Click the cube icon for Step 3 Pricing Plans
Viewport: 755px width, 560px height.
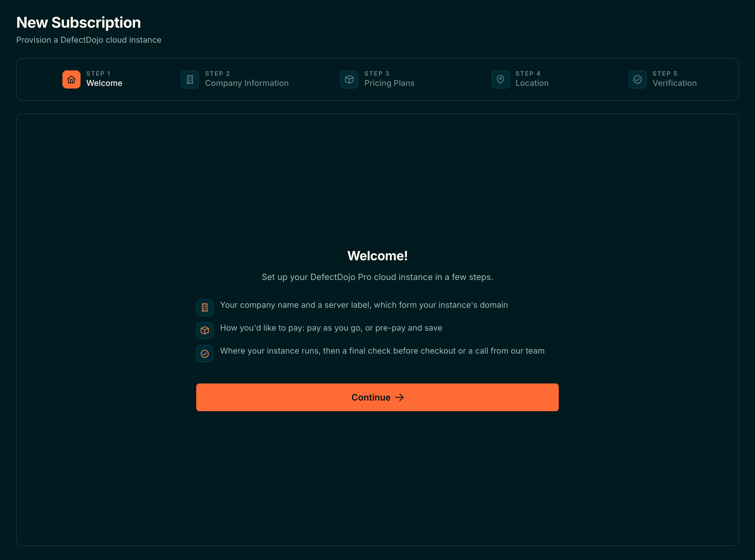click(349, 79)
